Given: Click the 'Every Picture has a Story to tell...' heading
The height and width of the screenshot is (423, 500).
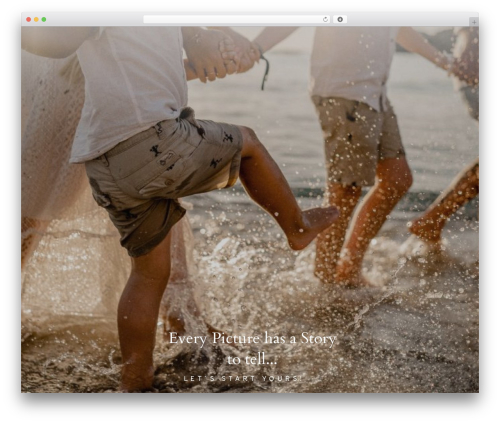Looking at the screenshot, I should pos(252,348).
